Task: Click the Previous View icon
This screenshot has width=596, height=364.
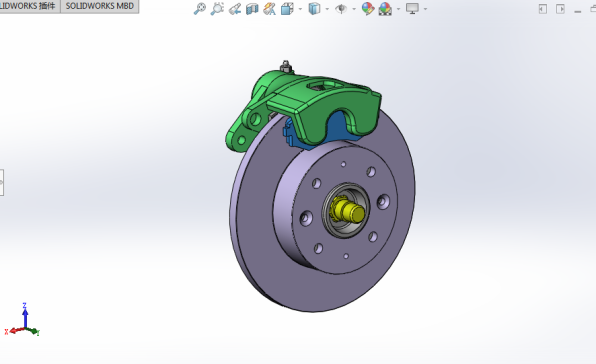Action: tap(235, 8)
